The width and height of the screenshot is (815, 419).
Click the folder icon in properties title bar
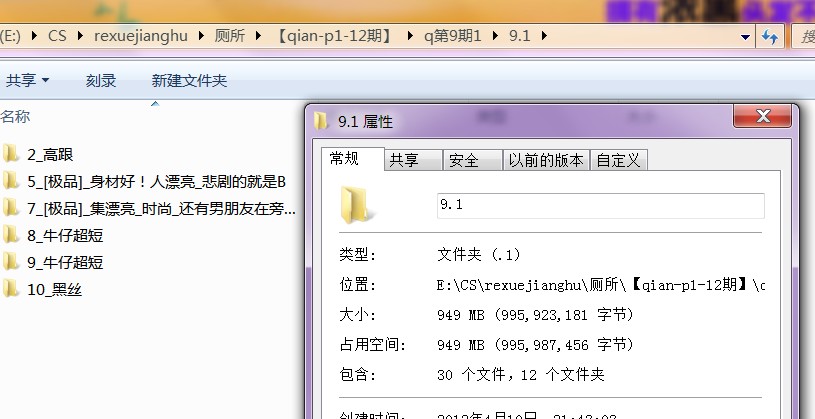tap(321, 121)
